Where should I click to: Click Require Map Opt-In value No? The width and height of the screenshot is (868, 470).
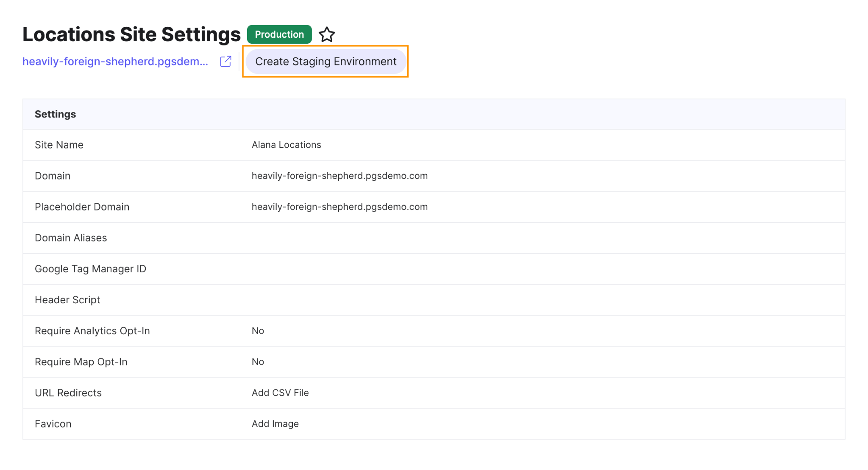coord(258,362)
